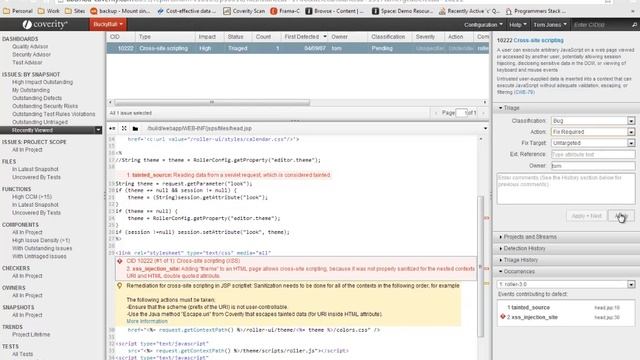Select Outstanding Security Risks view
This screenshot has width=640, height=360.
click(x=45, y=106)
